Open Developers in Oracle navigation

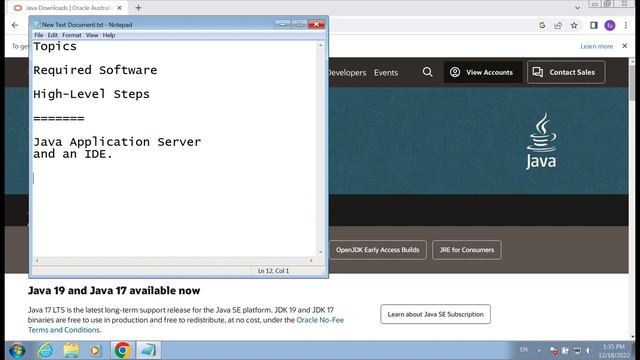point(347,73)
